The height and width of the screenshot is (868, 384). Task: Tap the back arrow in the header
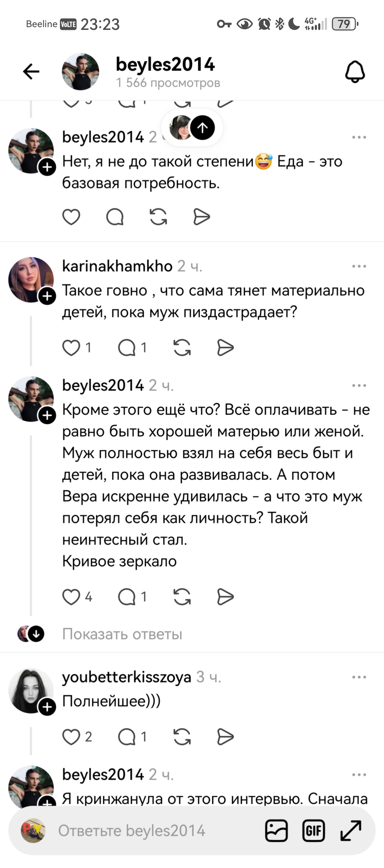(31, 71)
